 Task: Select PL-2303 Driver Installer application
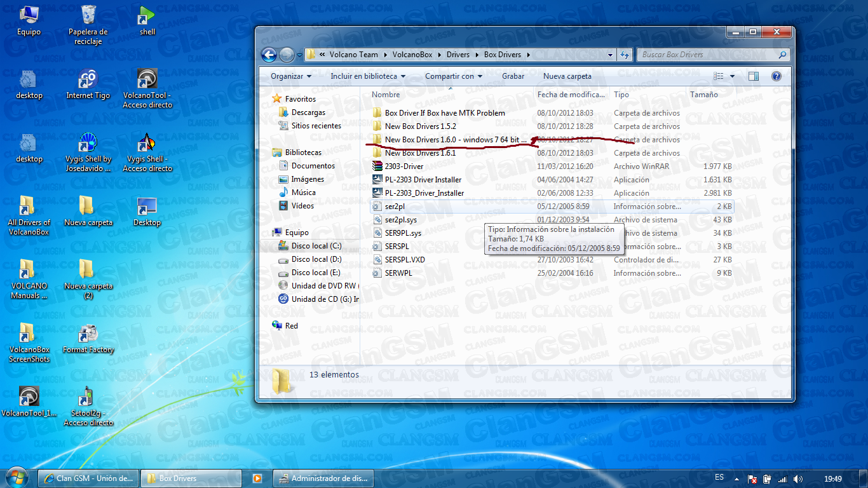point(423,180)
